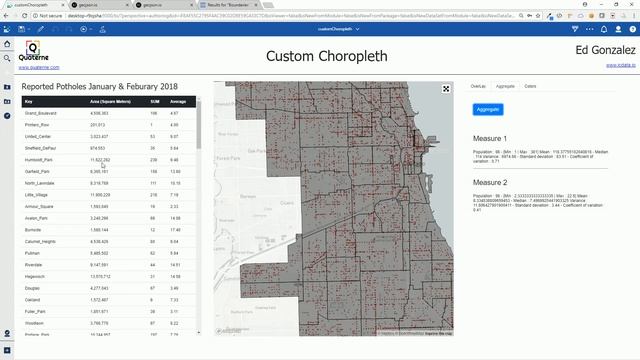
Task: Click the key icon in address bar
Action: coord(529,16)
